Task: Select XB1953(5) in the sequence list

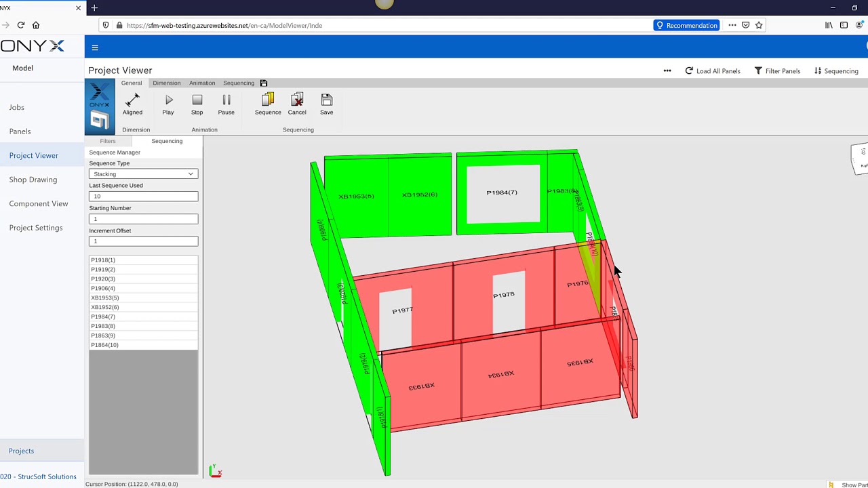Action: click(x=143, y=298)
